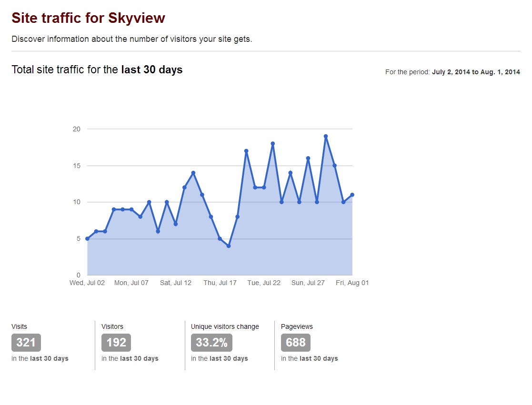532x405 pixels.
Task: Click the 'Site traffic for Skyview' heading
Action: coord(89,18)
